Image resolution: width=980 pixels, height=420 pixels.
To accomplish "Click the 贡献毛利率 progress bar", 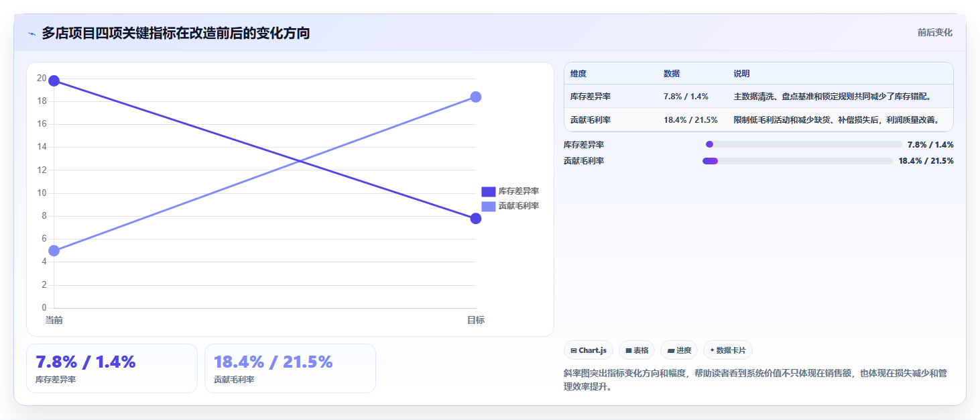I will [798, 161].
